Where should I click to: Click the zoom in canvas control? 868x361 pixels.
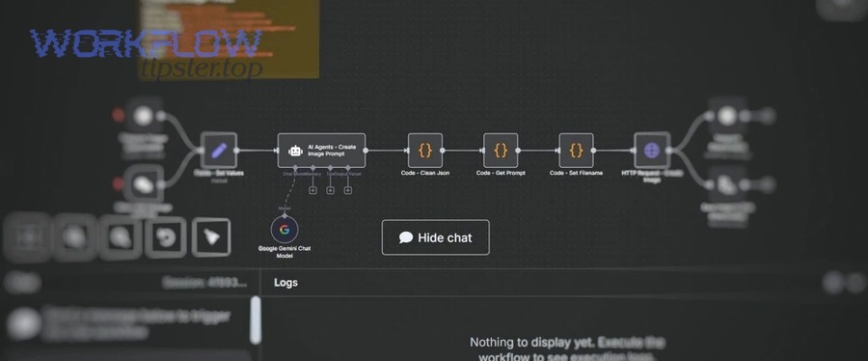(x=74, y=237)
